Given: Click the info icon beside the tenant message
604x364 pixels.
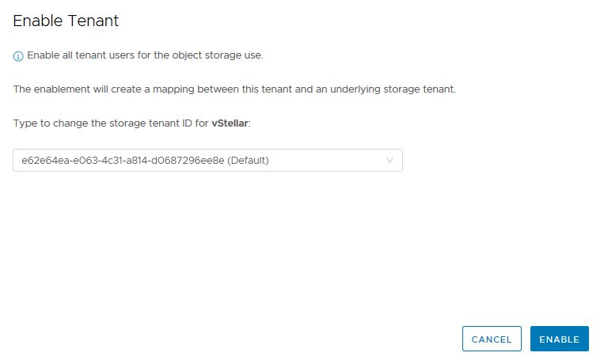Looking at the screenshot, I should click(18, 56).
